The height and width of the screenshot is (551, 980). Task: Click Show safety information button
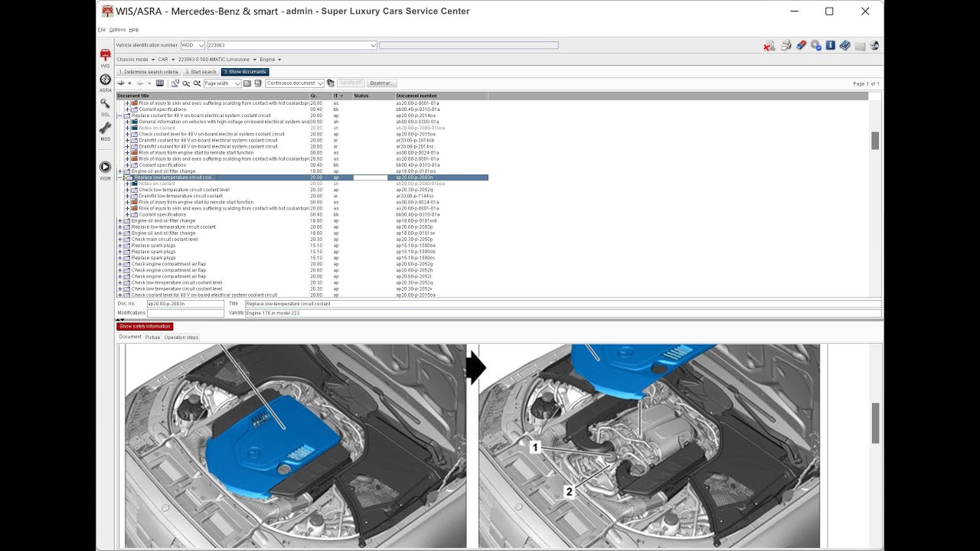pyautogui.click(x=145, y=327)
